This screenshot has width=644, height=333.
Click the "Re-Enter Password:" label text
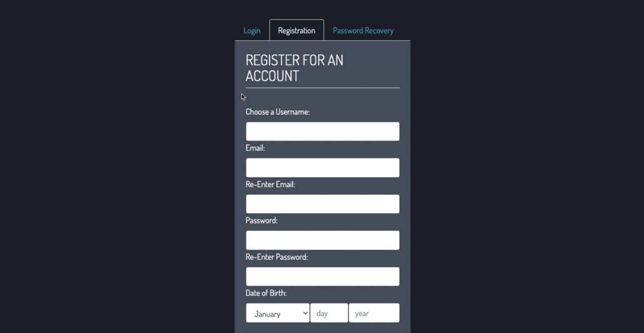pos(277,257)
